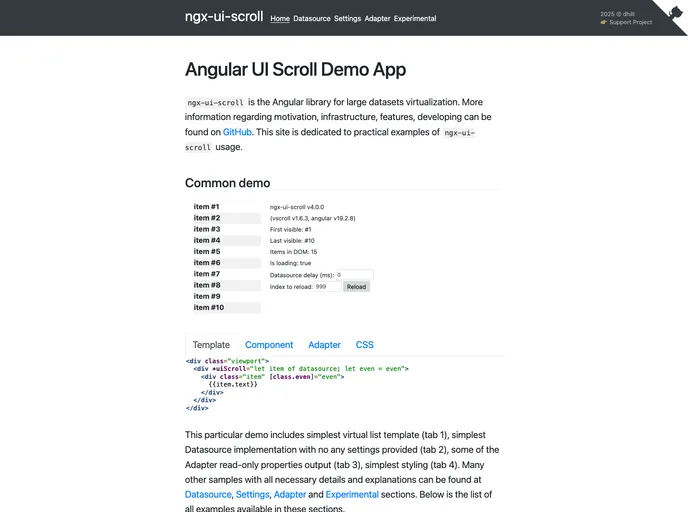The width and height of the screenshot is (688, 512).
Task: Follow the Settings link in bottom paragraph
Action: pyautogui.click(x=253, y=494)
